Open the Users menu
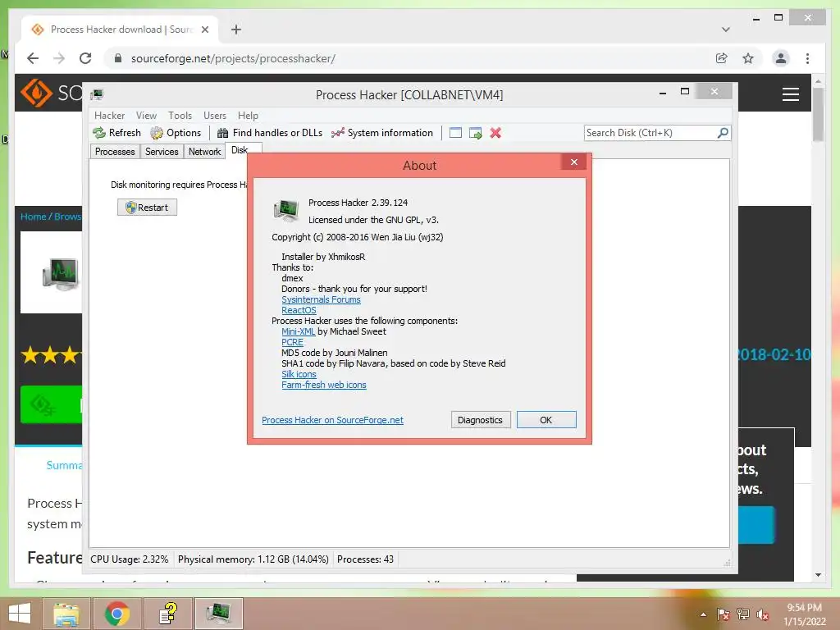840x630 pixels. [x=215, y=116]
